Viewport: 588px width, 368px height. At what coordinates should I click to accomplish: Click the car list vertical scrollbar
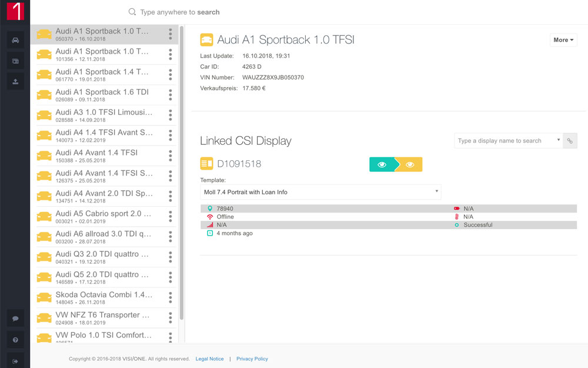click(x=182, y=173)
